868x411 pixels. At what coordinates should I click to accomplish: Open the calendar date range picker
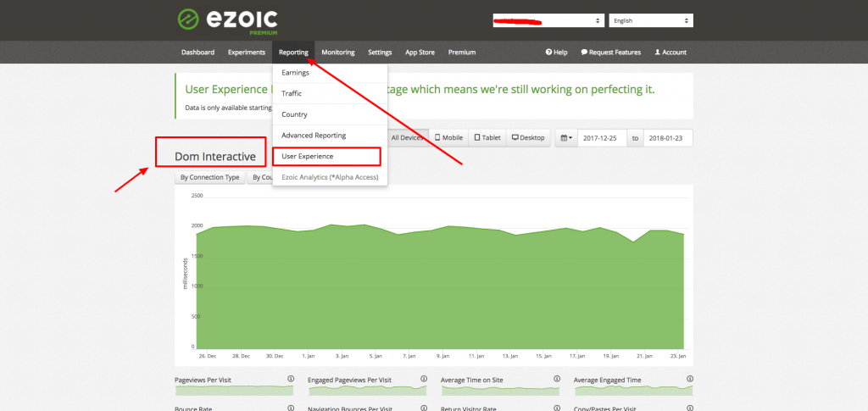[566, 138]
